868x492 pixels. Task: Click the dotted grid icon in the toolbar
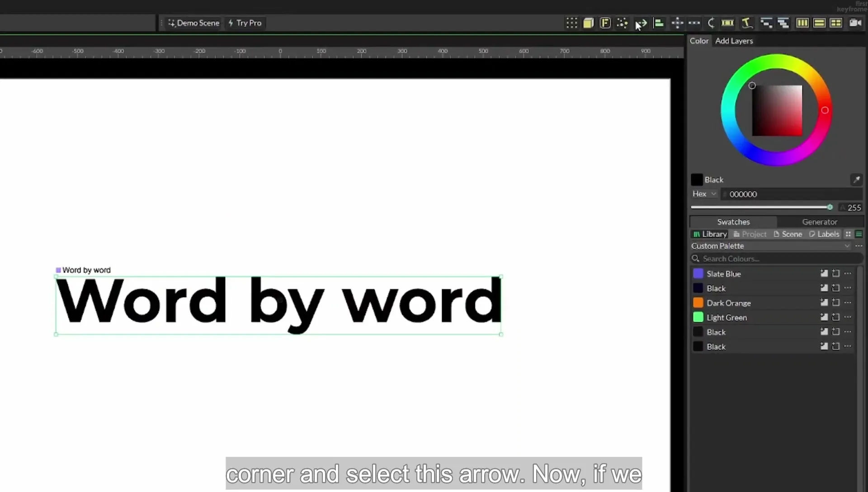tap(572, 23)
